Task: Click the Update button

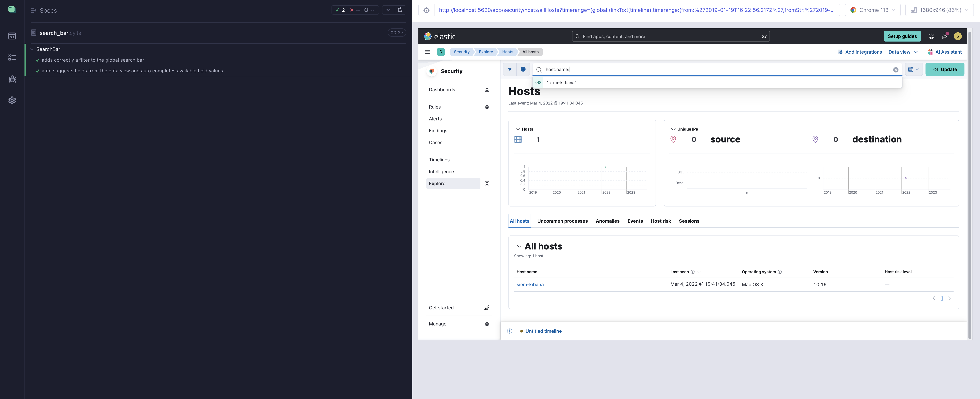Action: [x=945, y=69]
